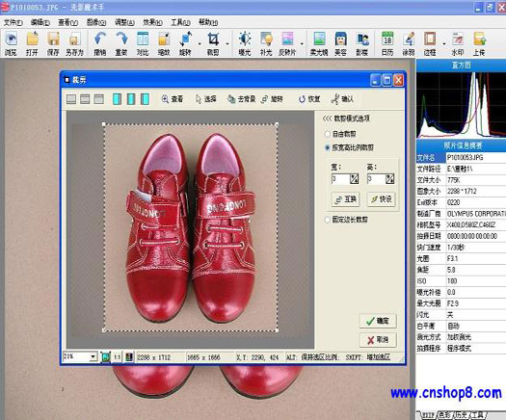This screenshot has height=420, width=506.
Task: Apply the 曝光 exposure tool
Action: pyautogui.click(x=245, y=43)
